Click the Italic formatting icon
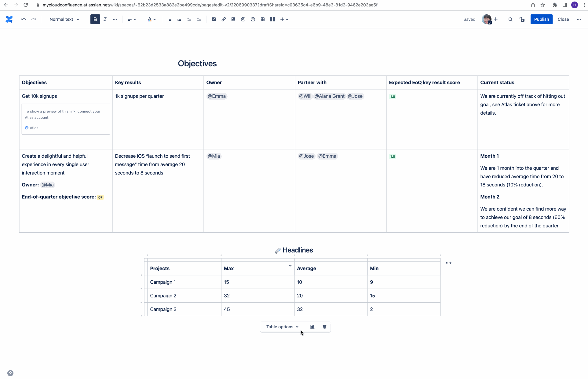Viewport: 588px width, 379px height. click(x=104, y=19)
